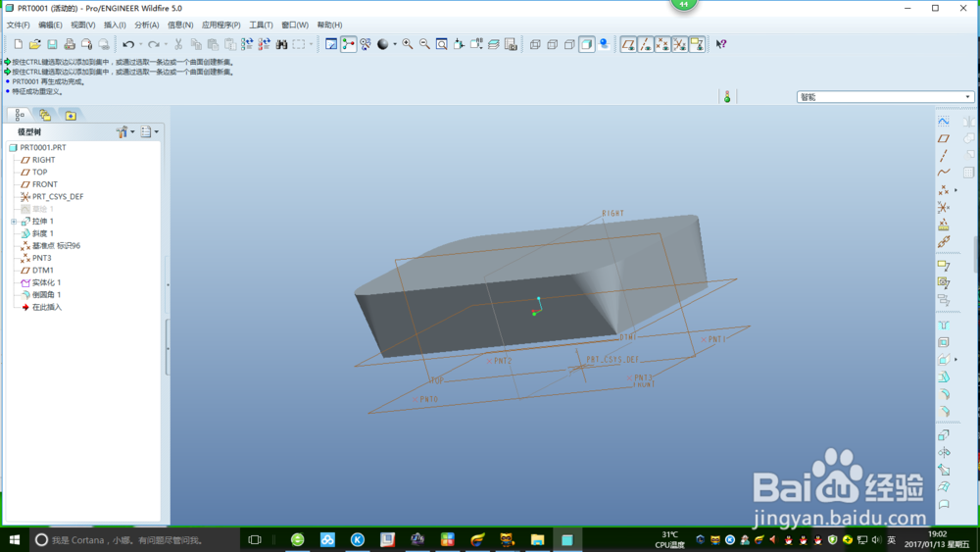Expand the 拉伸 1 tree node

tap(14, 222)
